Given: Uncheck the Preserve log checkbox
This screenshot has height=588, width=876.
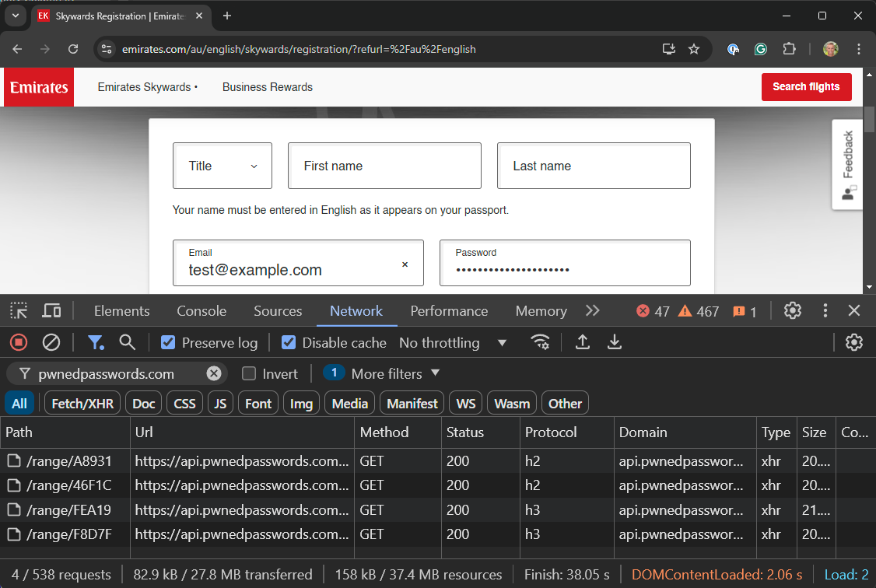Looking at the screenshot, I should click(168, 343).
